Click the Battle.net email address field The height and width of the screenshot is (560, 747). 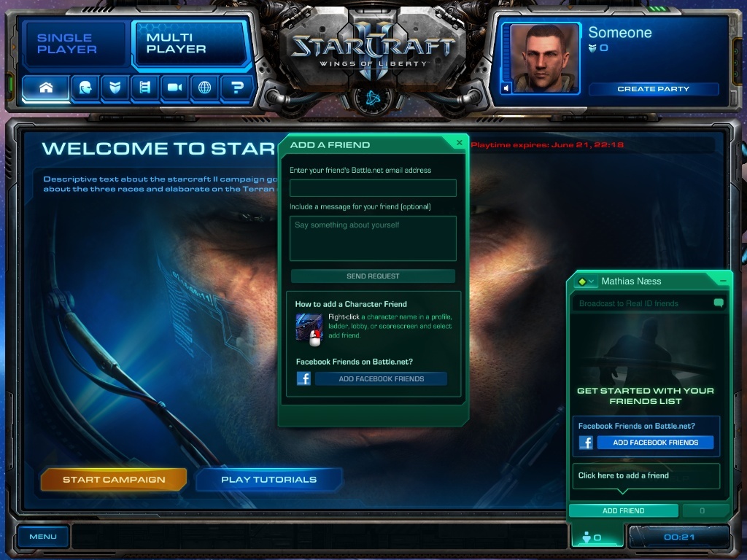(373, 188)
